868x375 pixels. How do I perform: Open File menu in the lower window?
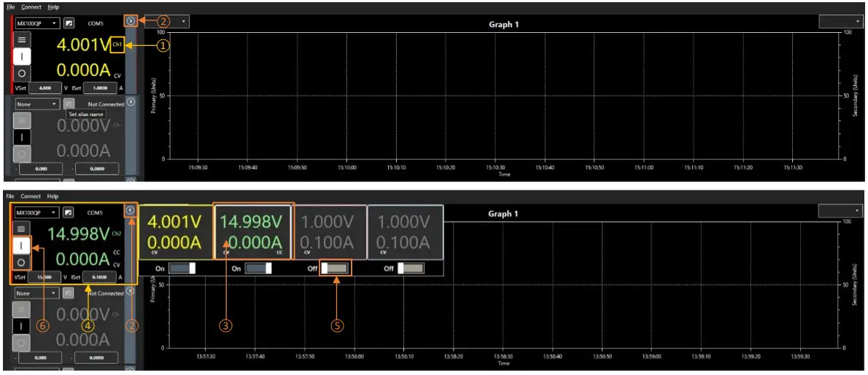point(10,196)
